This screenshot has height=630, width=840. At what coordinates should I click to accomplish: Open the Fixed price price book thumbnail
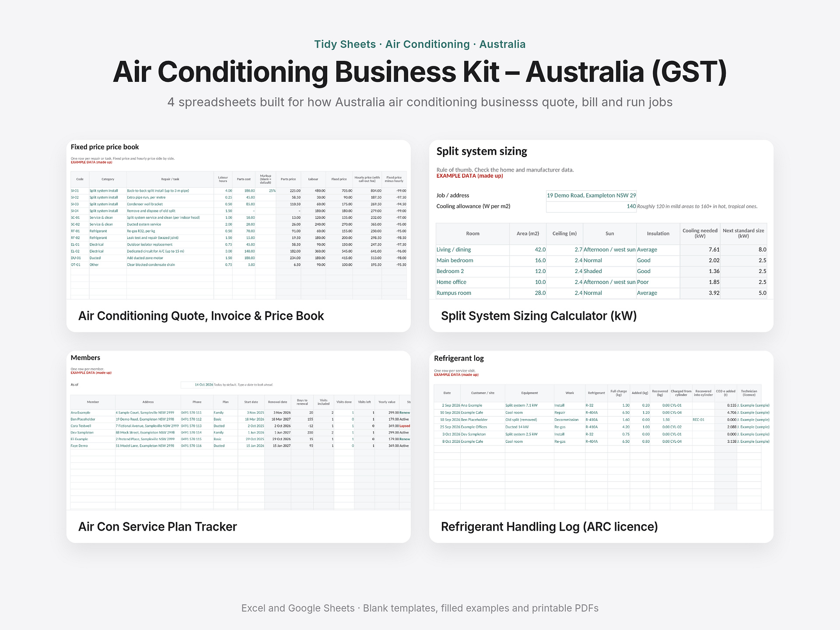[x=238, y=220]
